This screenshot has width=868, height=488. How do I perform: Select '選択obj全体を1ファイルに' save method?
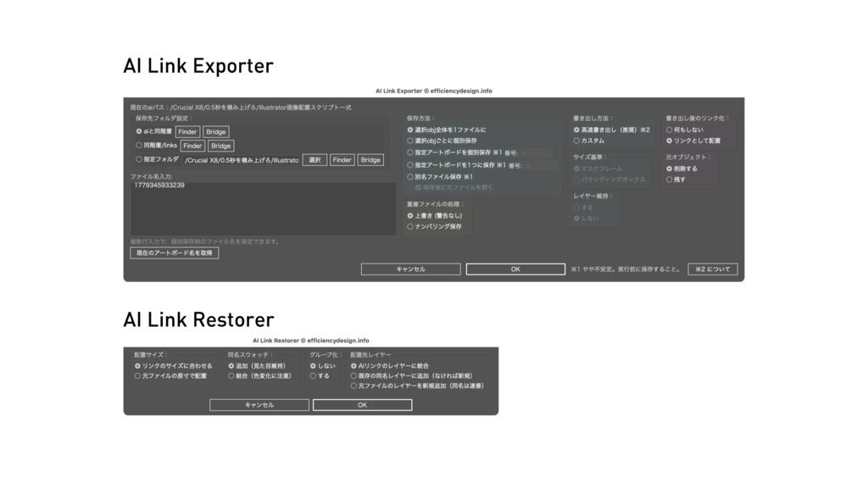pos(410,130)
